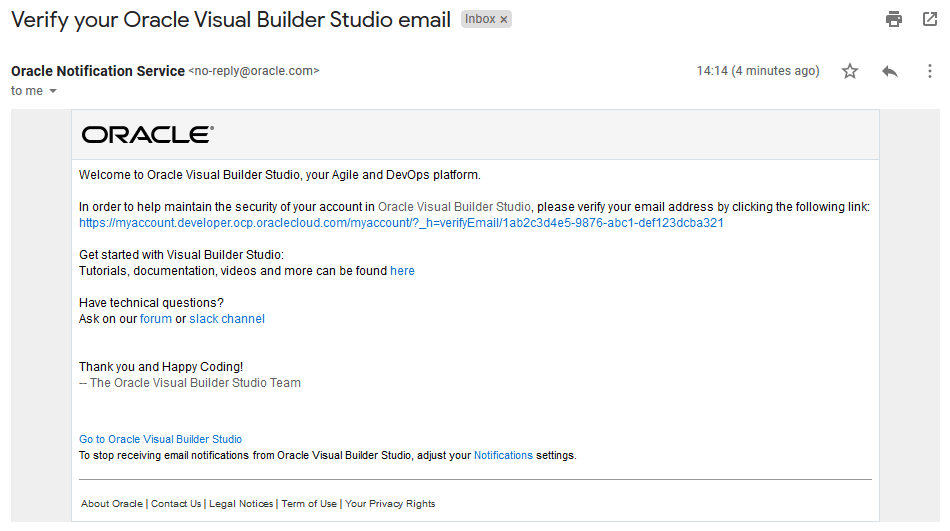Click the Inbox label tag

480,19
